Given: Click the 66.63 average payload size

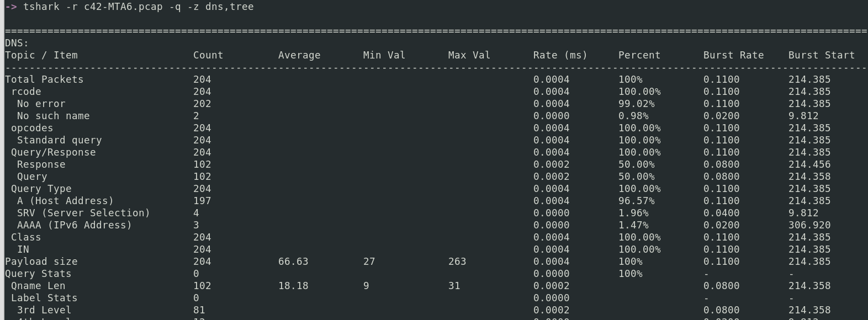Looking at the screenshot, I should pos(293,262).
